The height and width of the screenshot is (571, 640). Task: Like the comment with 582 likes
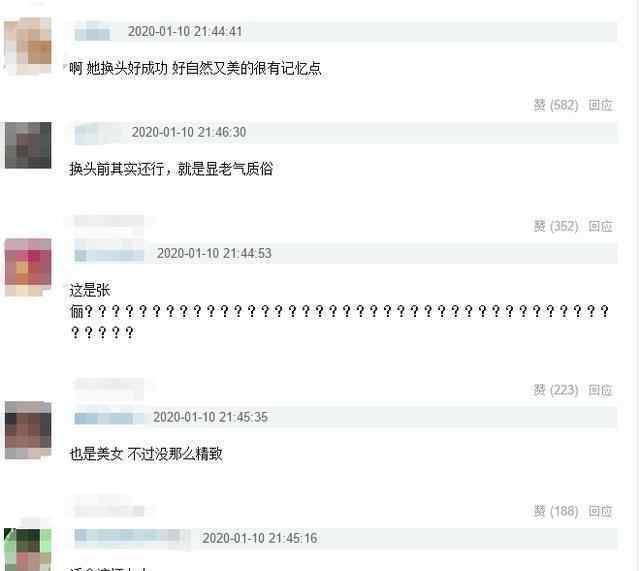(x=556, y=105)
